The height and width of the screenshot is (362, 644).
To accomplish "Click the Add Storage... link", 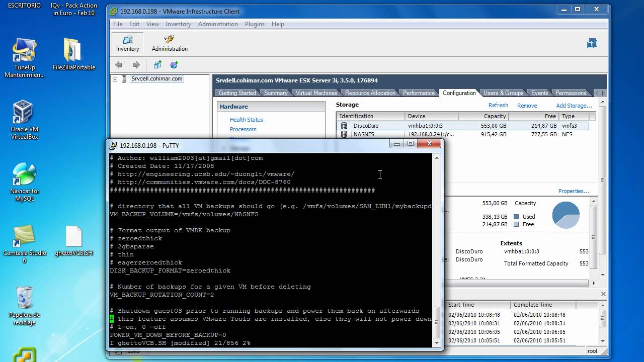I will coord(574,106).
